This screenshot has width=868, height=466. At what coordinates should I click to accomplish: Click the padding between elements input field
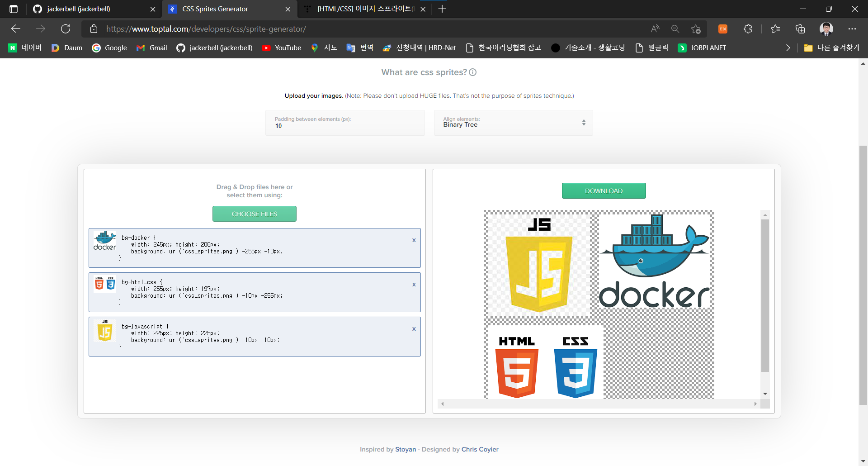345,123
